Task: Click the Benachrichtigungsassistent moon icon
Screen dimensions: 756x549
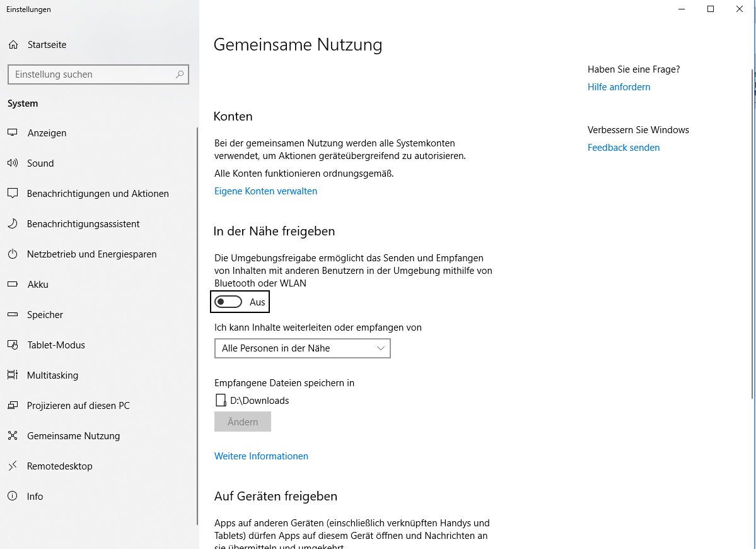Action: coord(13,224)
